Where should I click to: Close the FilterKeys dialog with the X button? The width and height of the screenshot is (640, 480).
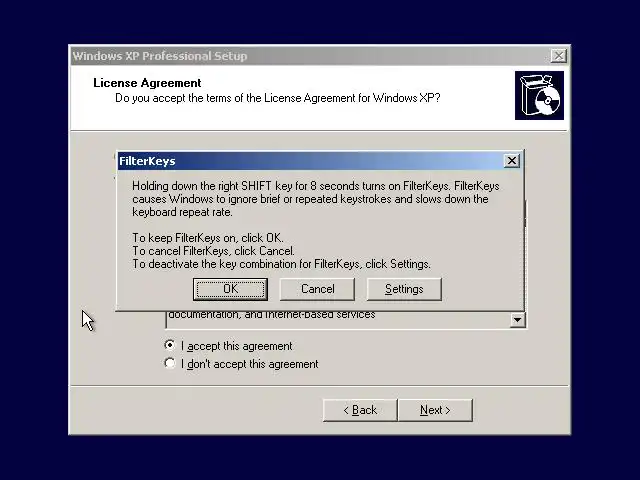[x=511, y=161]
